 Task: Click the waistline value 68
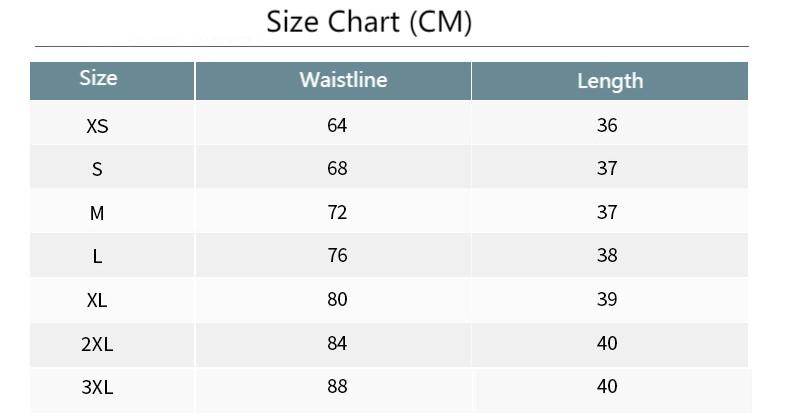coord(337,168)
